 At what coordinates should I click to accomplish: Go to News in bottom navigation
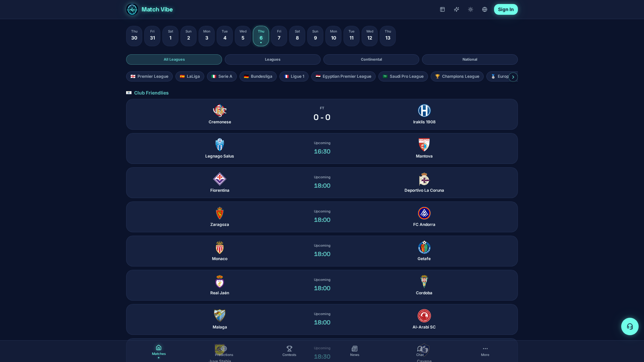[x=355, y=351]
